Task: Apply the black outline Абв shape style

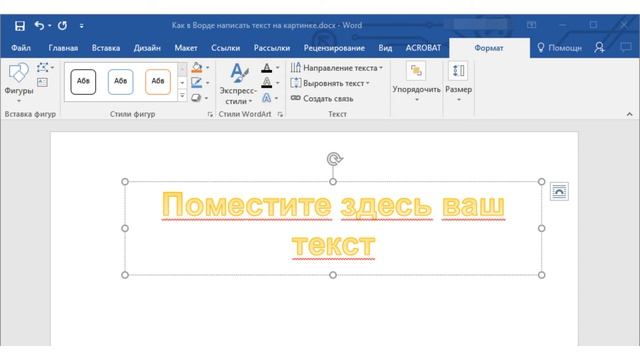Action: click(83, 82)
